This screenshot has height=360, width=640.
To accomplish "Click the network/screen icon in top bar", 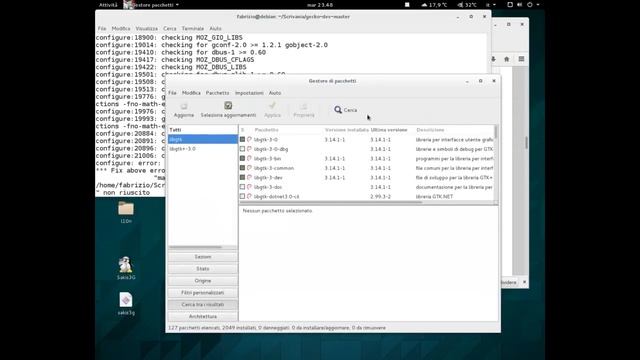I will tap(510, 5).
